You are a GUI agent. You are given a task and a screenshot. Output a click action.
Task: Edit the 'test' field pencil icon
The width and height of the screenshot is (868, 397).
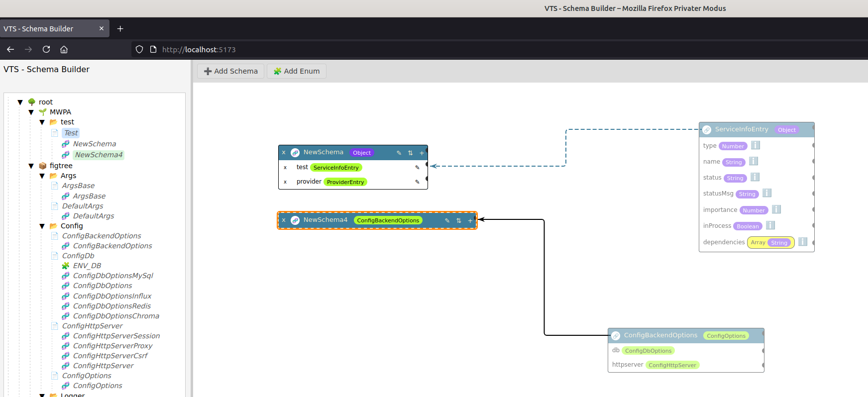417,168
